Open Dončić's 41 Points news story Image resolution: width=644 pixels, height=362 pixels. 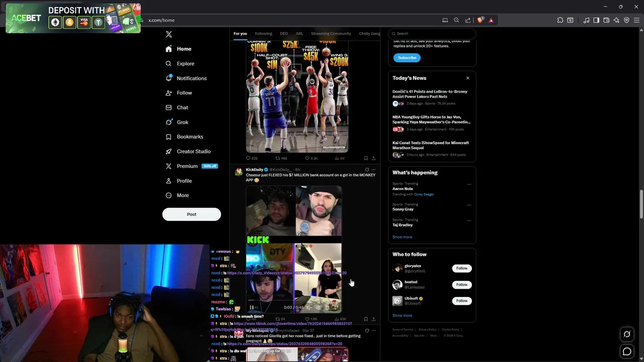(x=432, y=98)
